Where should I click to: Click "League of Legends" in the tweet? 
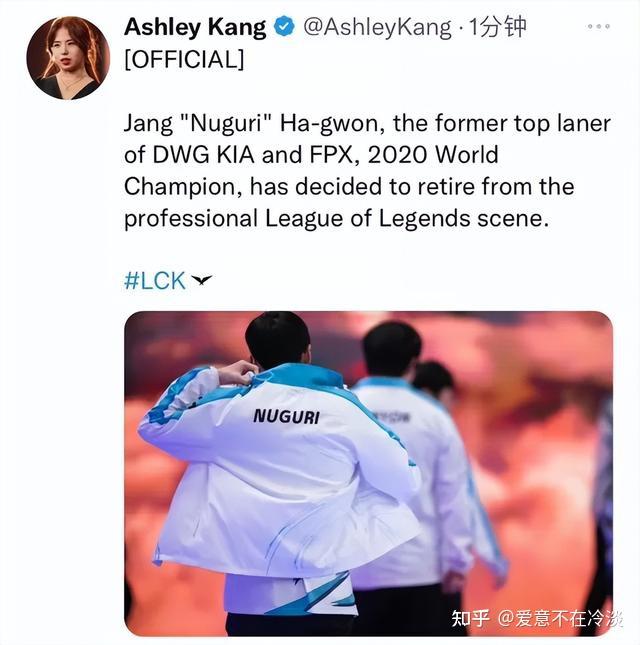367,219
